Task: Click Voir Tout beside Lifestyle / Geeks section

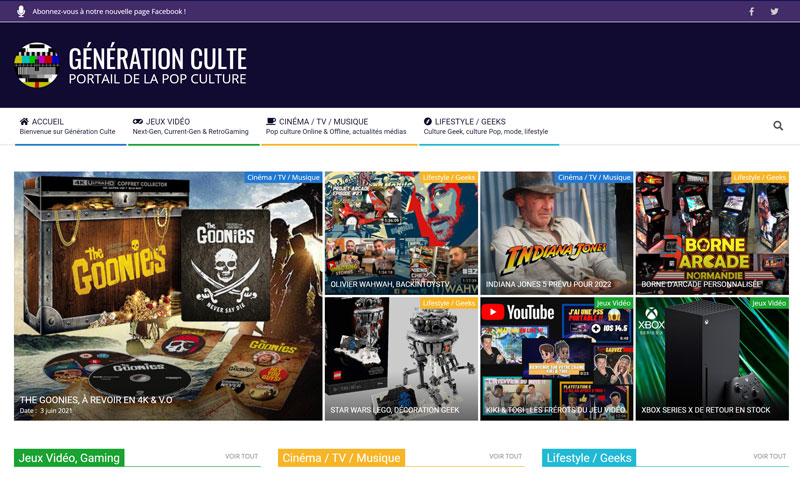Action: (x=770, y=457)
